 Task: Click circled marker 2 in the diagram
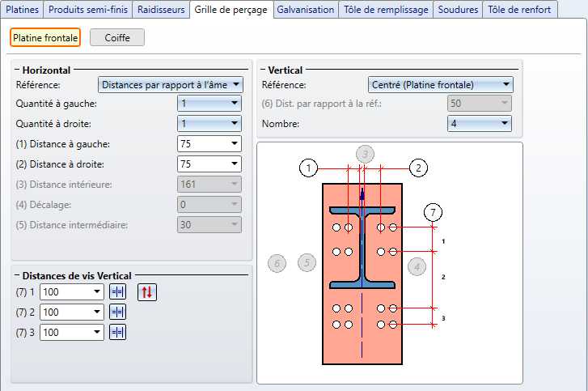[417, 168]
